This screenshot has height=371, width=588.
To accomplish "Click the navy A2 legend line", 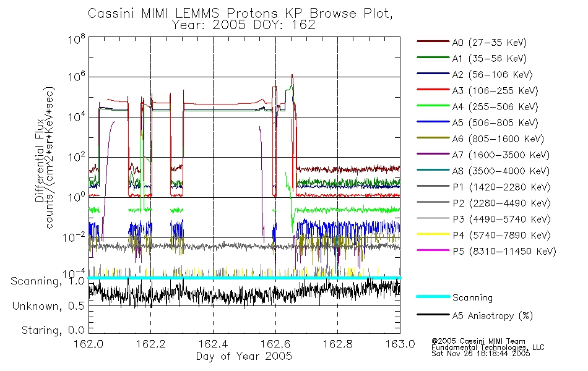I will click(x=433, y=74).
